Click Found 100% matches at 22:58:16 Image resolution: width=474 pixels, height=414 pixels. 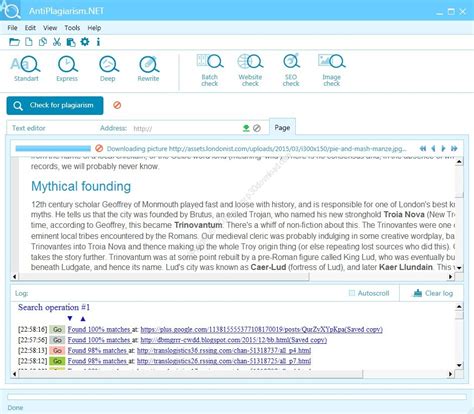(x=99, y=330)
